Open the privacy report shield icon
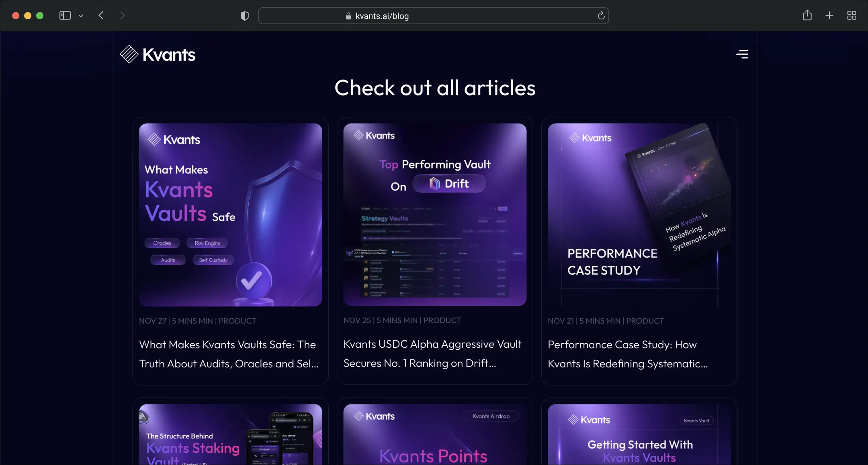Screen dimensions: 868x465 tap(244, 16)
